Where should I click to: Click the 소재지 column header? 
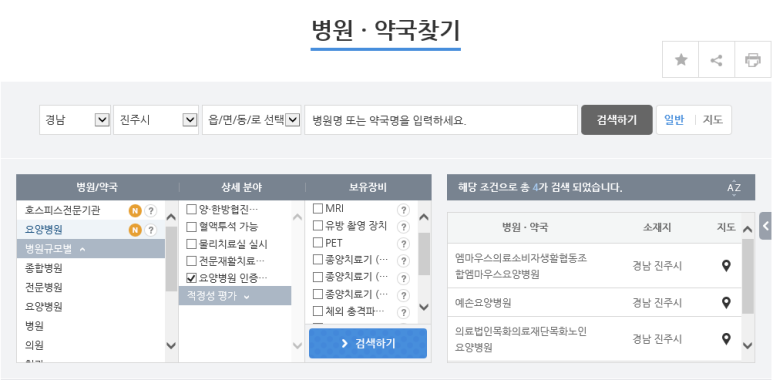click(x=657, y=227)
